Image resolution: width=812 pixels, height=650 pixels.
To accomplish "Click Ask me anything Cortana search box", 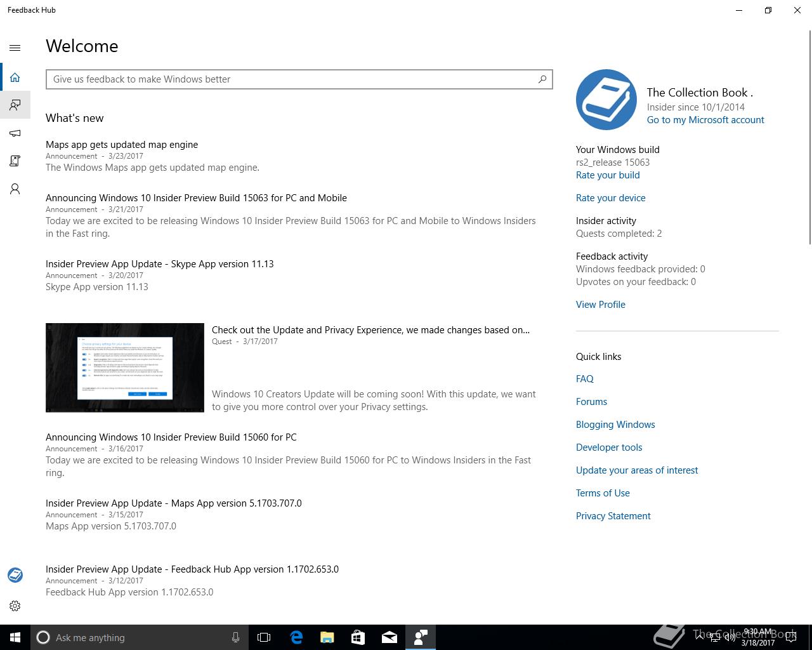I will 140,637.
